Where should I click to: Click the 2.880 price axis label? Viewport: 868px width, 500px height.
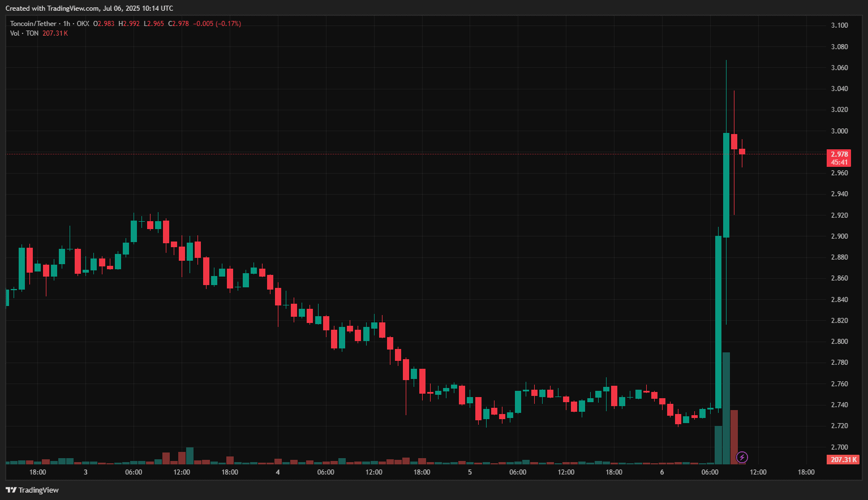coord(839,257)
